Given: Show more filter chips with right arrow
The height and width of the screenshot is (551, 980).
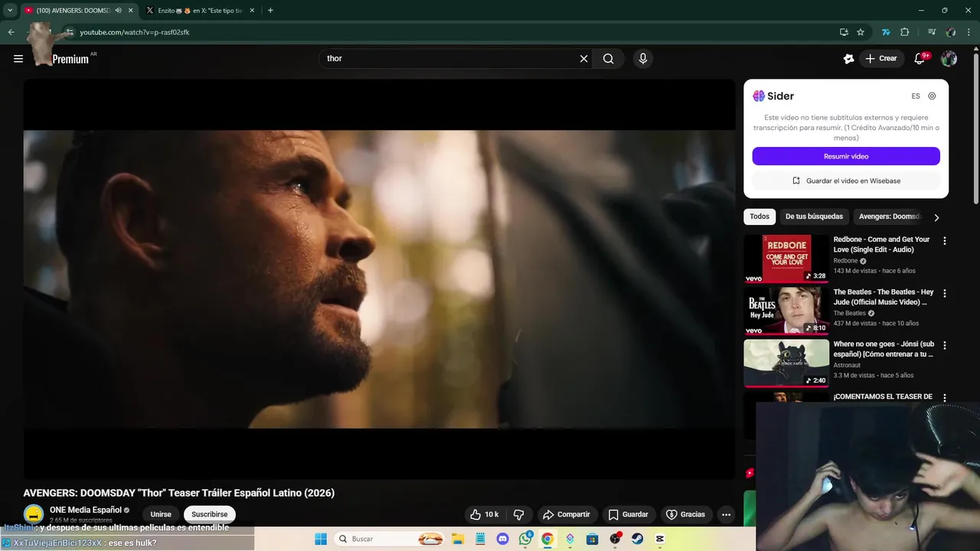Looking at the screenshot, I should click(x=936, y=217).
